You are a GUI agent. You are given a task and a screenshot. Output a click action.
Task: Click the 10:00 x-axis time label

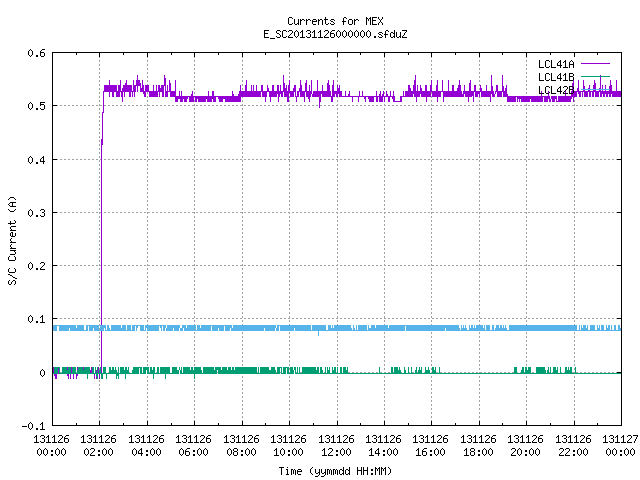pyautogui.click(x=288, y=452)
